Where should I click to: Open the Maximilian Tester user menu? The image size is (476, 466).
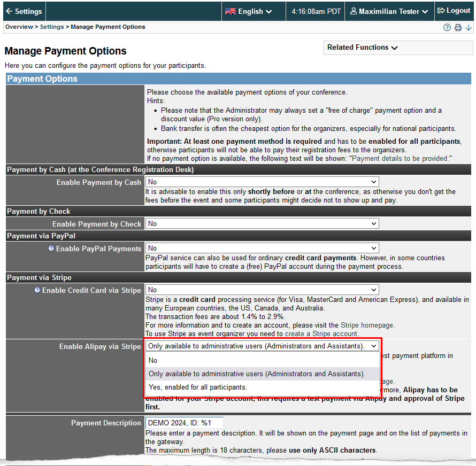pyautogui.click(x=389, y=12)
